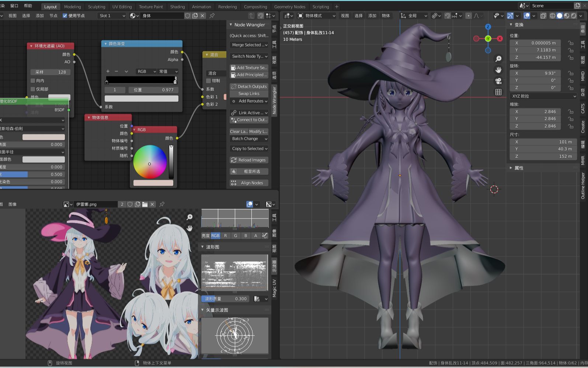Click the RGB node color wheel
The image size is (588, 368).
click(x=150, y=162)
